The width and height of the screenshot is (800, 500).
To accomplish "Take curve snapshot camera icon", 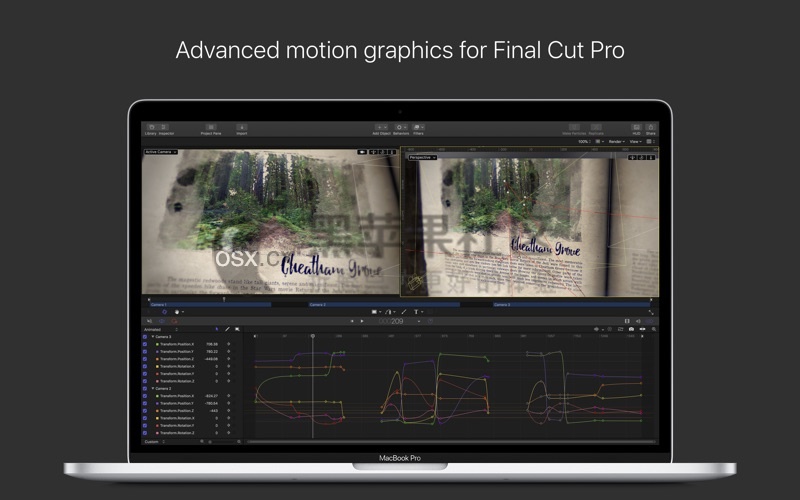I will (x=631, y=330).
